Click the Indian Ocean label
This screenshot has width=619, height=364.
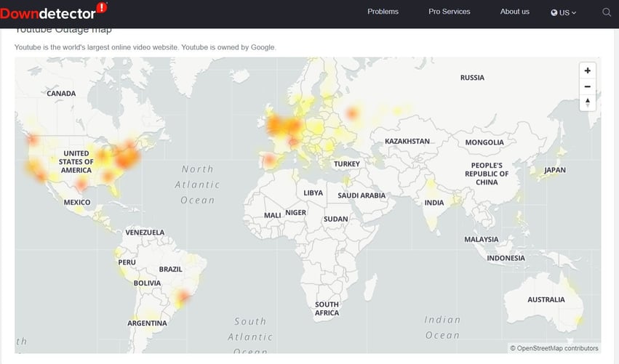pos(442,328)
